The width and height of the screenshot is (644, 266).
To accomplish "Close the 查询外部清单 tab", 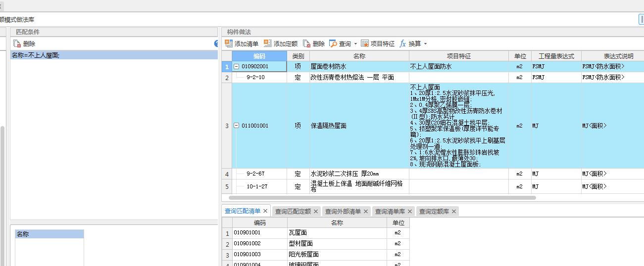I will 366,211.
